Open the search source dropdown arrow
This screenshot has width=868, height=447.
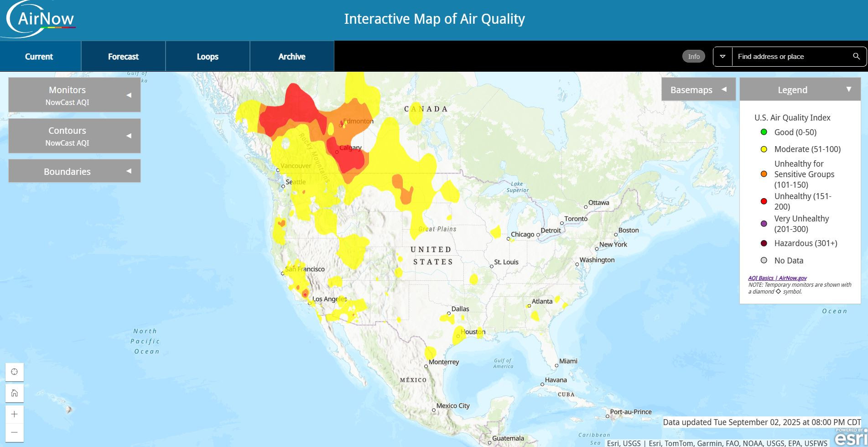point(722,57)
